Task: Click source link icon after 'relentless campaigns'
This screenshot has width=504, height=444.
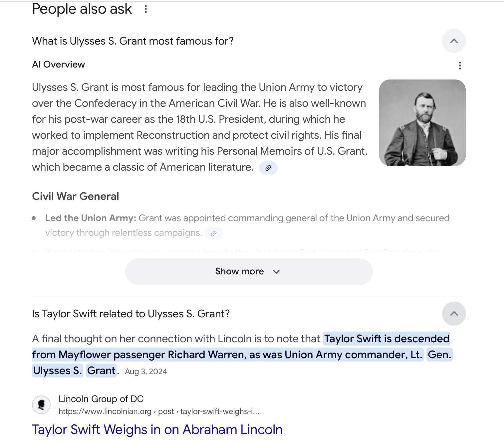Action: [x=214, y=233]
